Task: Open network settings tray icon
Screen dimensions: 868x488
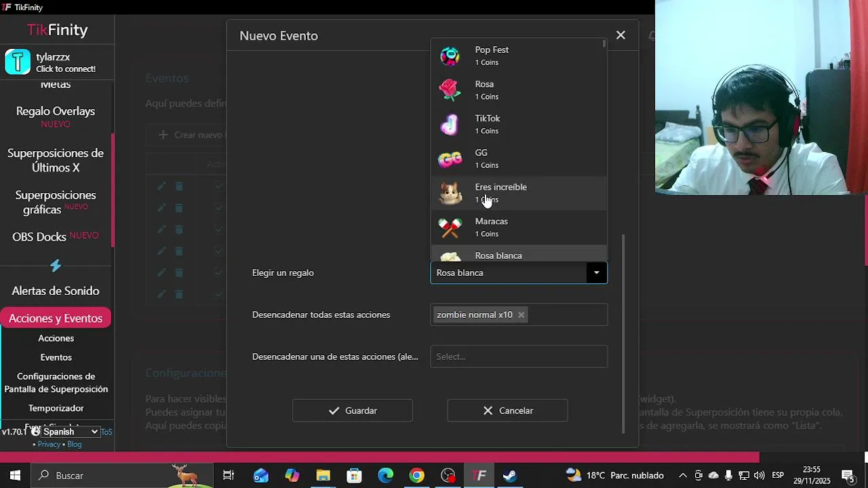Action: (x=744, y=476)
